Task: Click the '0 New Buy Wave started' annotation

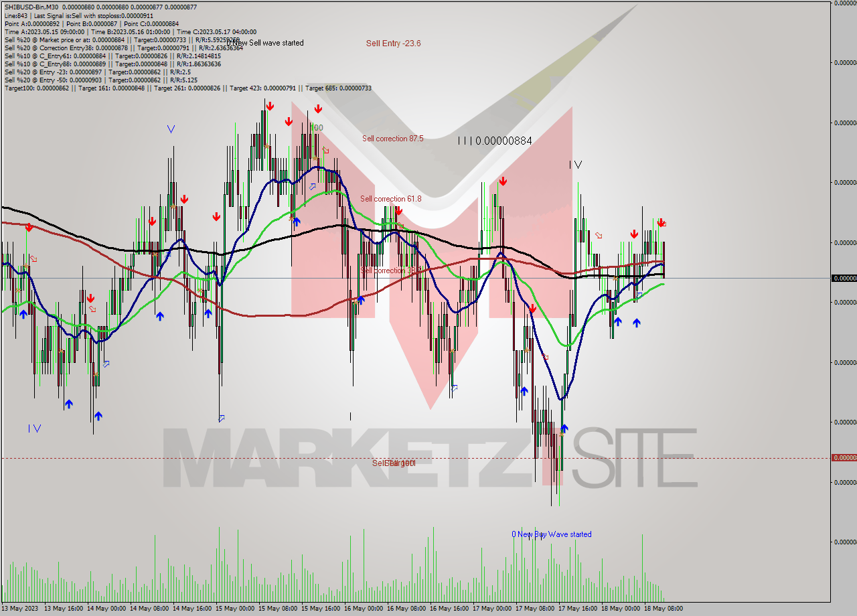Action: coord(552,534)
